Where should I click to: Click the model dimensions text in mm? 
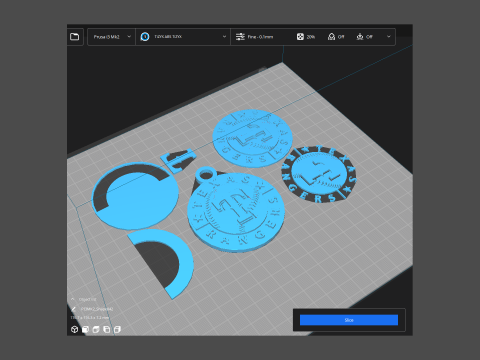tap(90, 318)
